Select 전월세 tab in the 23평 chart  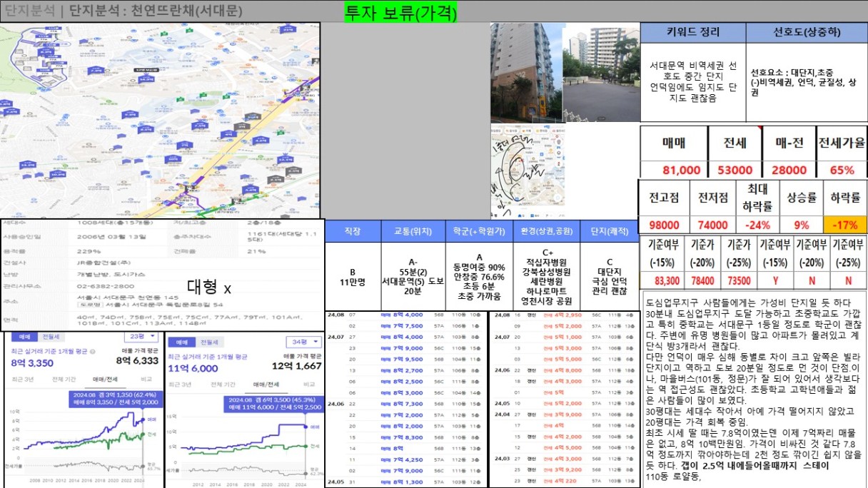(x=51, y=337)
